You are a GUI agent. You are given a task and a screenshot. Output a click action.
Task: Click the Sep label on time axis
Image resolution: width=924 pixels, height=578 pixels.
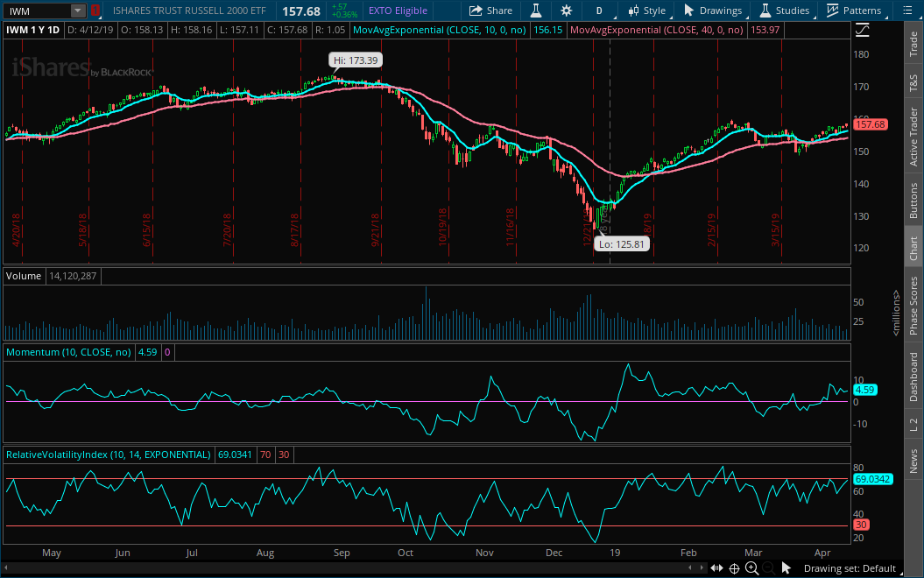[342, 553]
